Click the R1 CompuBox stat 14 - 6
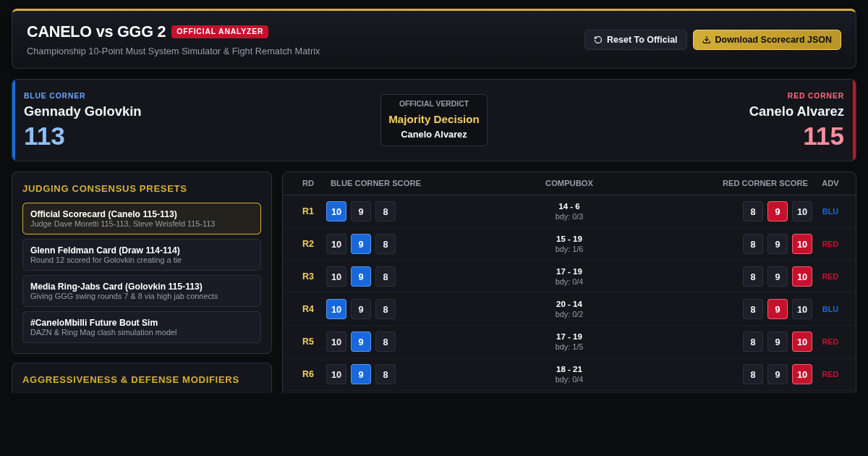This screenshot has height=456, width=868. [x=569, y=206]
